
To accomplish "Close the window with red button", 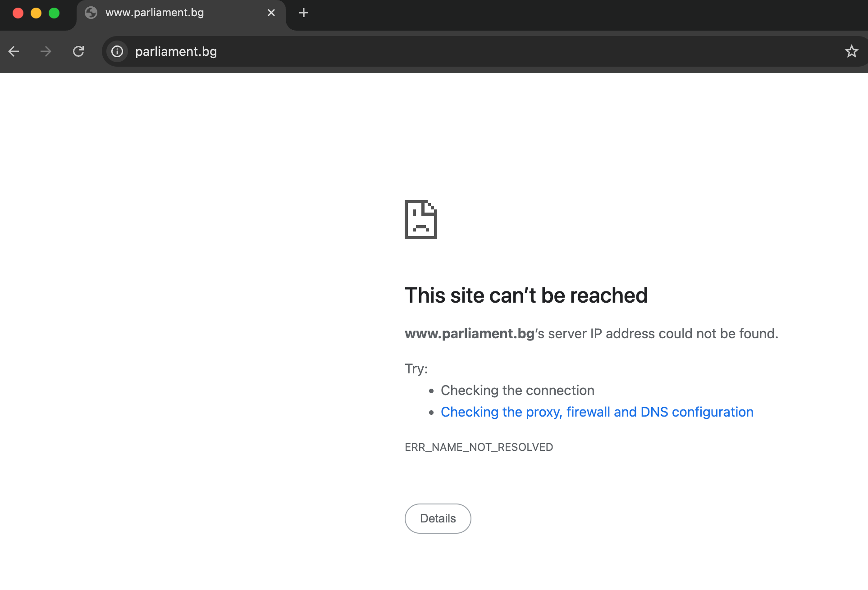I will 18,13.
